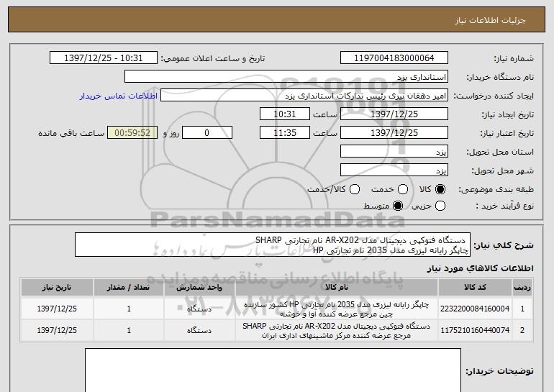
Task: Click the تاریخ ایجاد نیاز date field
Action: (394, 114)
